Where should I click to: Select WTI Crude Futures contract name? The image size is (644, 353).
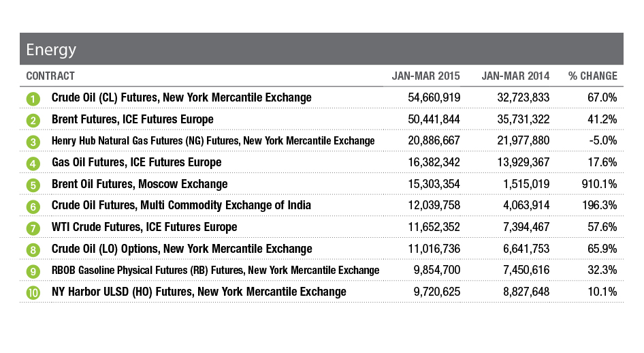point(144,227)
